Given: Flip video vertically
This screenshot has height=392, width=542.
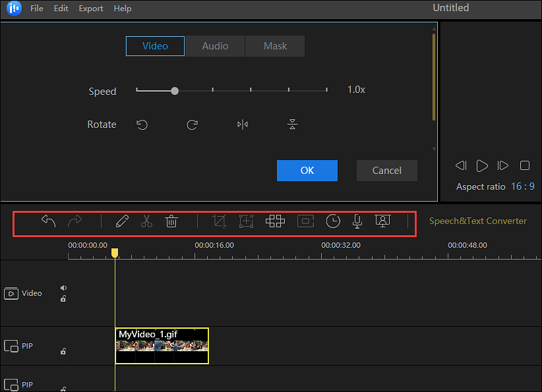Looking at the screenshot, I should pos(293,125).
